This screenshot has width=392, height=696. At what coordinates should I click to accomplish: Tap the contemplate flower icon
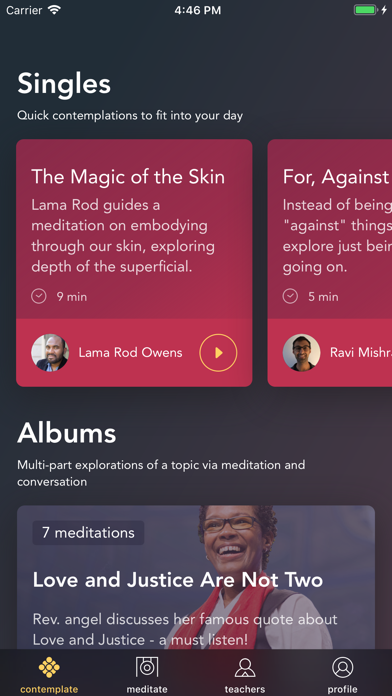[x=49, y=668]
